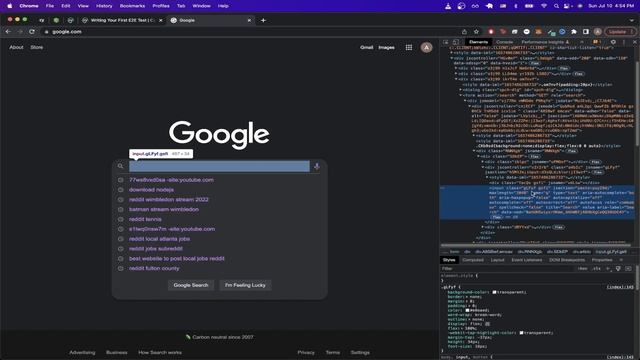Open DevTools settings gear
Screen dimensions: 640x360
613,42
